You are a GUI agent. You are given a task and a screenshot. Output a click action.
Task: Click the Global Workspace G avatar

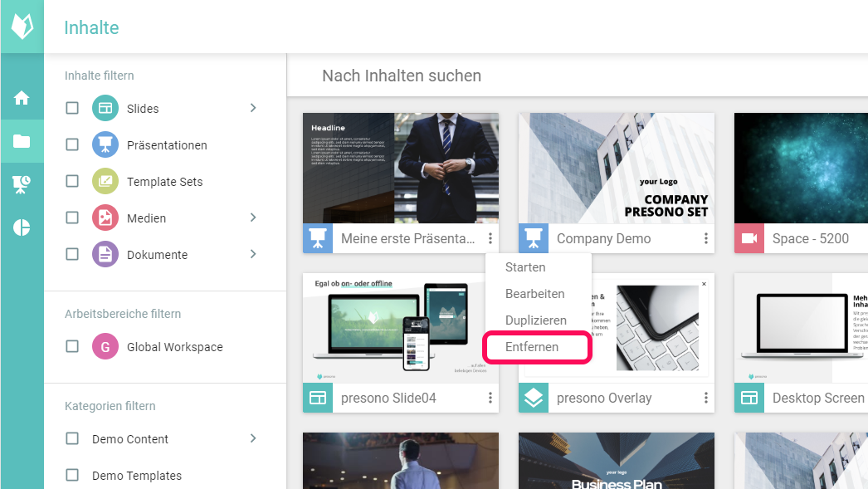click(x=105, y=347)
